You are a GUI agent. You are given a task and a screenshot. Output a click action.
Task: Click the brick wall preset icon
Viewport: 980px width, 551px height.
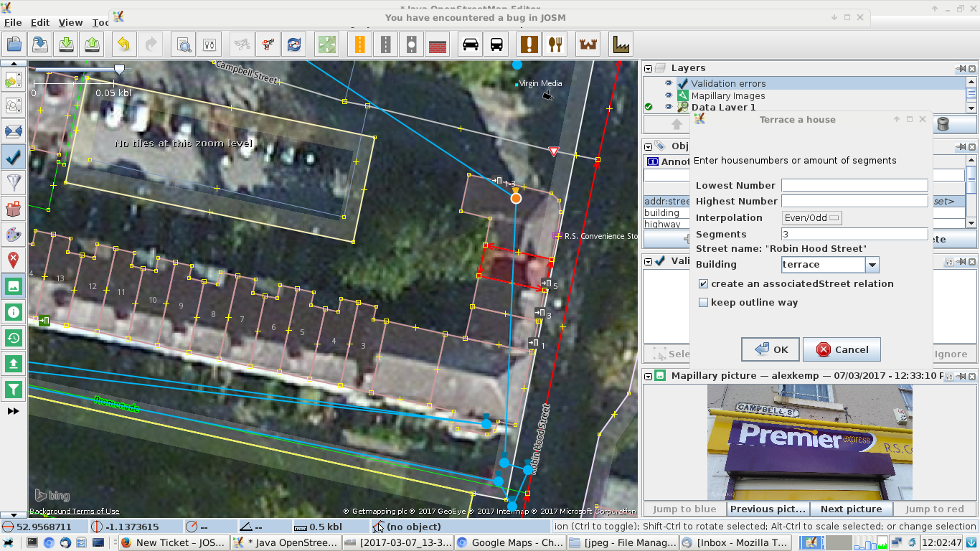click(437, 44)
